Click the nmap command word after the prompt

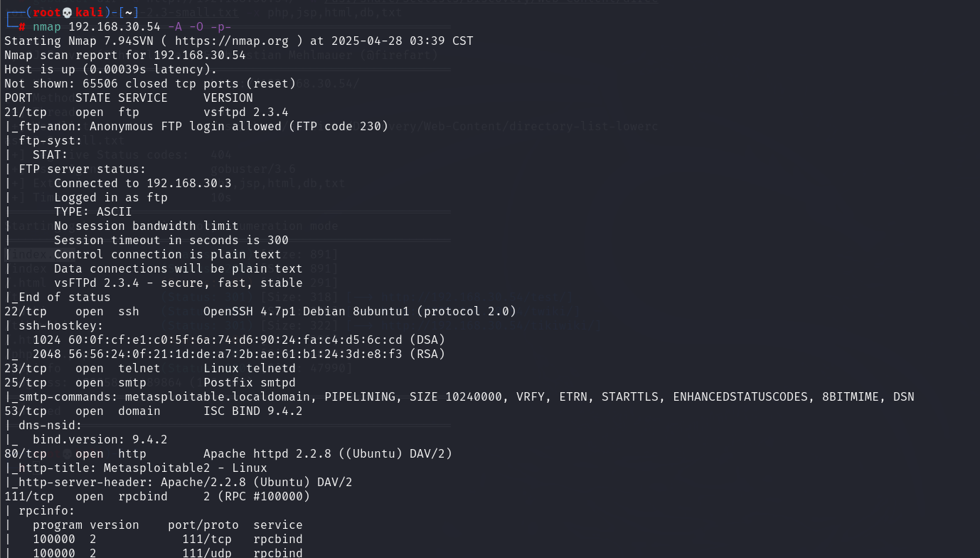pyautogui.click(x=47, y=26)
